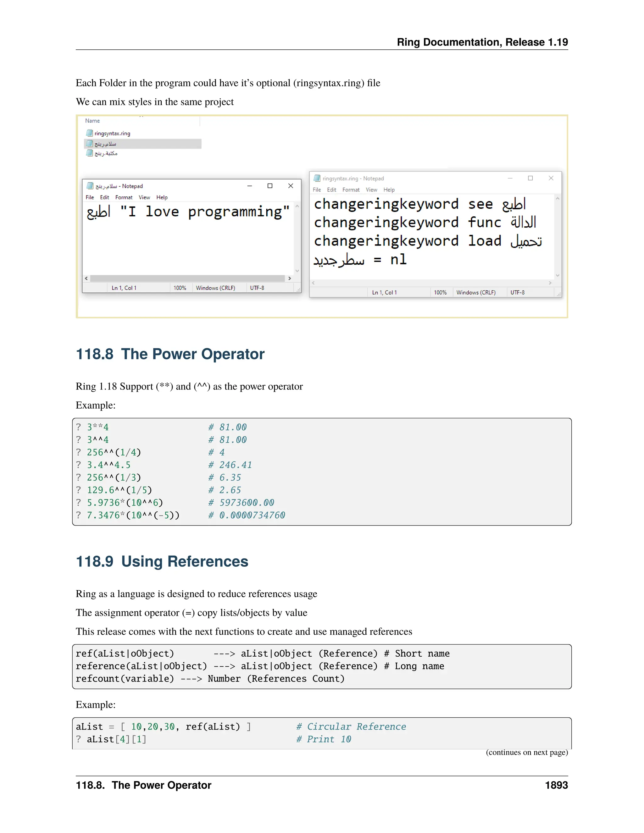Viewport: 644px width, 833px height.
Task: Click the "I love programming" text line
Action: tap(188, 212)
